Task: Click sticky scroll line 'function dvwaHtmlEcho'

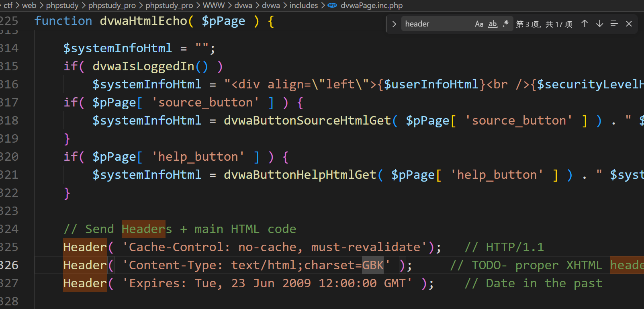Action: coord(154,21)
